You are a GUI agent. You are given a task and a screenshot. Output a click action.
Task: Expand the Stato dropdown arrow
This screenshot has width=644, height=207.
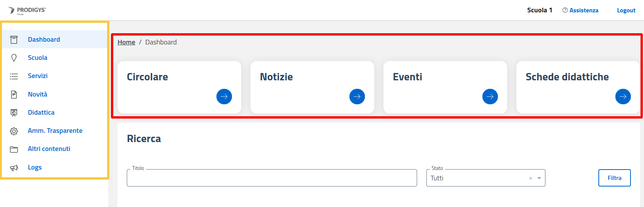(539, 178)
